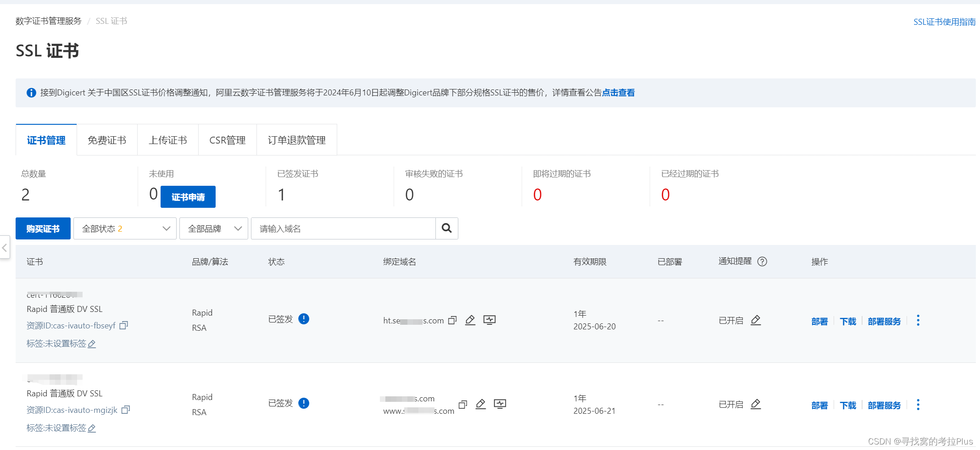
Task: Open more actions menu for 2025-06-20 certificate
Action: coord(918,320)
